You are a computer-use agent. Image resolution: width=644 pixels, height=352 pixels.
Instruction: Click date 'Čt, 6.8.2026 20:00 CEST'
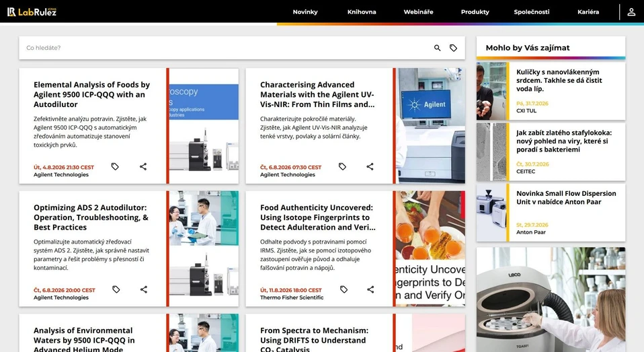(x=64, y=290)
